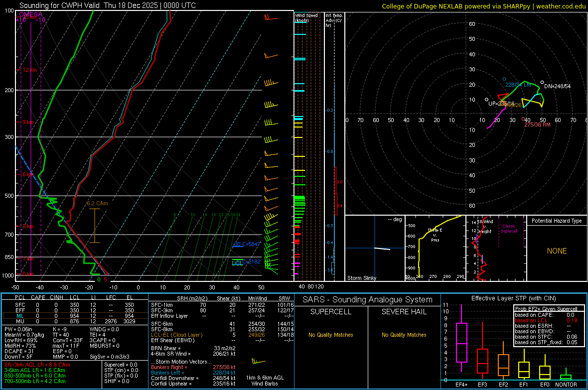
Task: Click the Wind Speed (knots) panel header
Action: pyautogui.click(x=306, y=17)
